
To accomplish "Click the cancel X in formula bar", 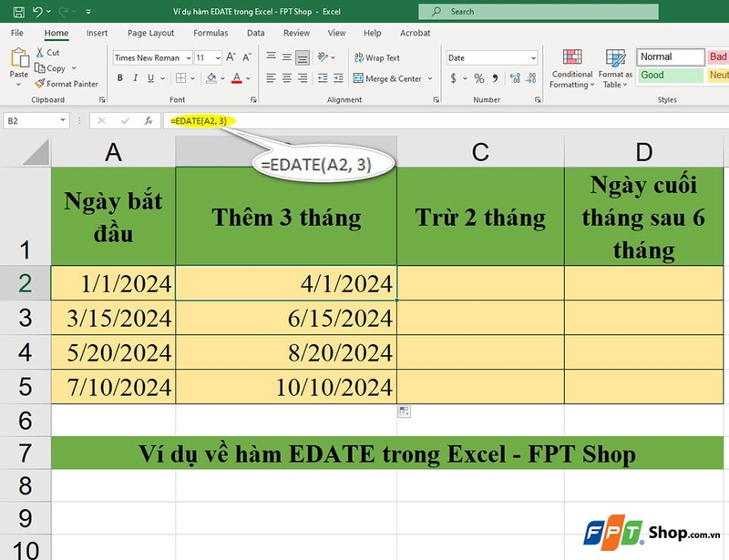I will (101, 121).
